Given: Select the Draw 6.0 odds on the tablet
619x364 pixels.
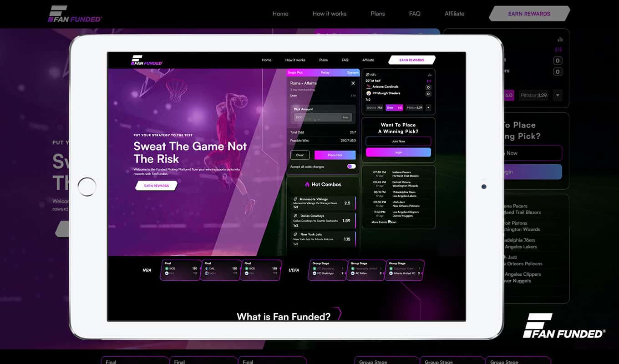Looking at the screenshot, I should pyautogui.click(x=394, y=108).
